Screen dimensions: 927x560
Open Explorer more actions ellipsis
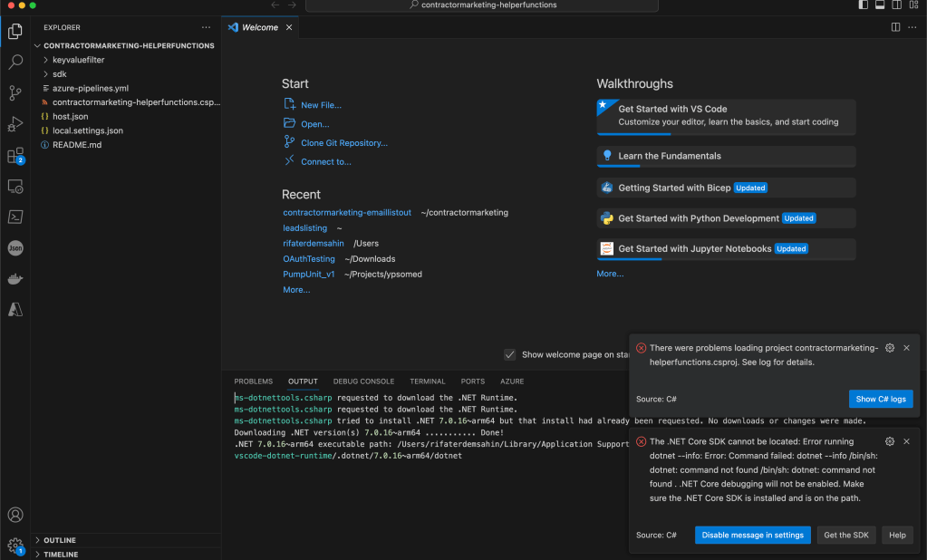206,27
